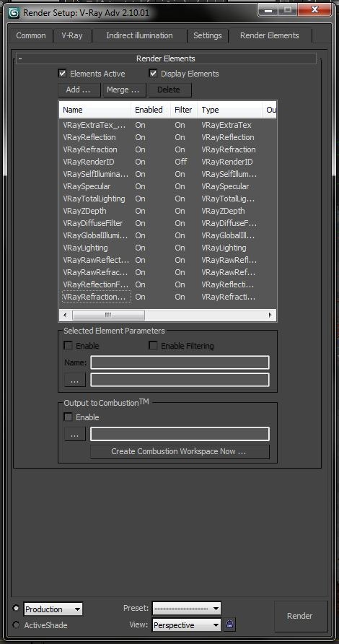Click the Combustion output path field
The image size is (339, 644).
click(180, 434)
